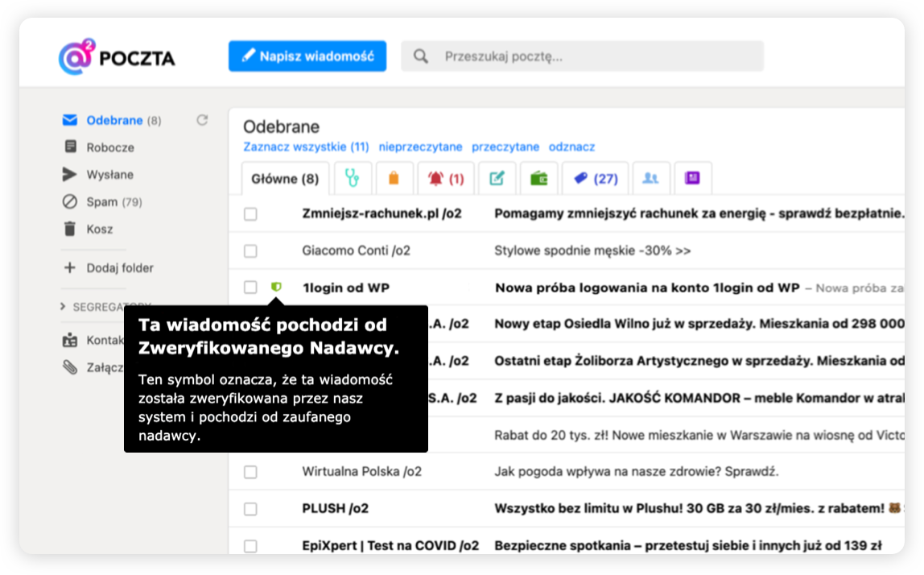Open message from Zmniejsz-rachunek.pl /o2

click(x=382, y=213)
